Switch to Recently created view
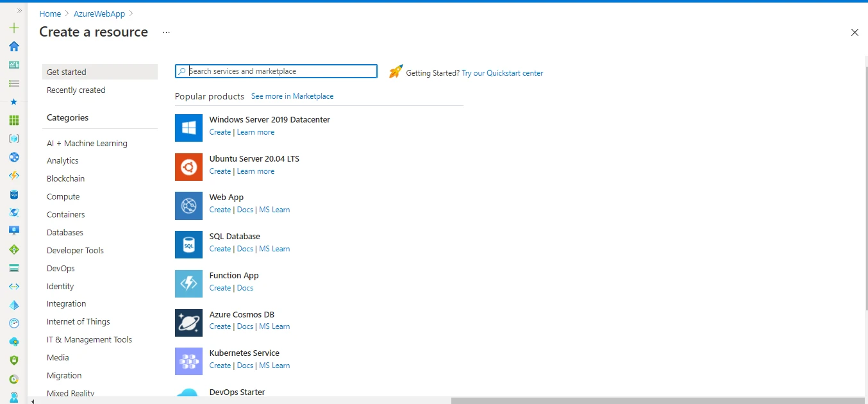Screen dimensions: 868x404 tap(76, 90)
